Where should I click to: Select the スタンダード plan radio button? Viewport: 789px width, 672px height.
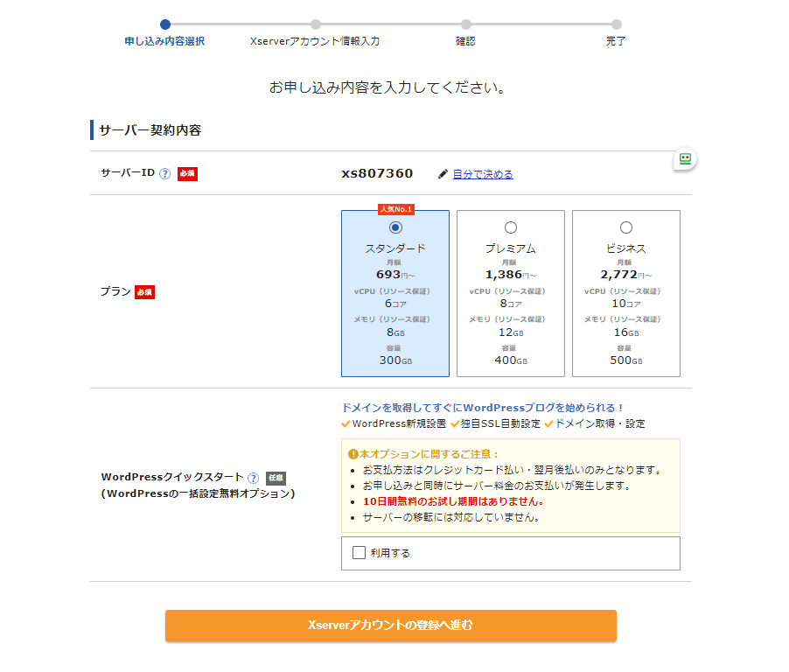pyautogui.click(x=395, y=227)
